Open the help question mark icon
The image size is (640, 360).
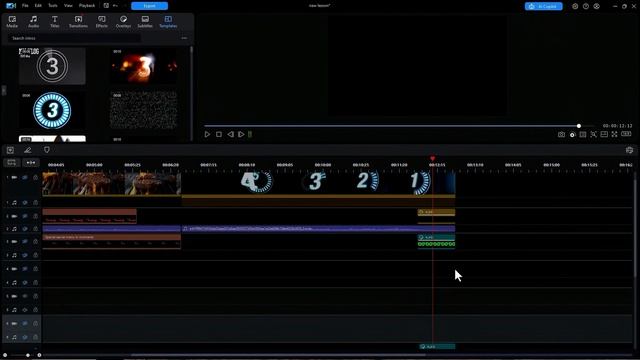[x=586, y=6]
